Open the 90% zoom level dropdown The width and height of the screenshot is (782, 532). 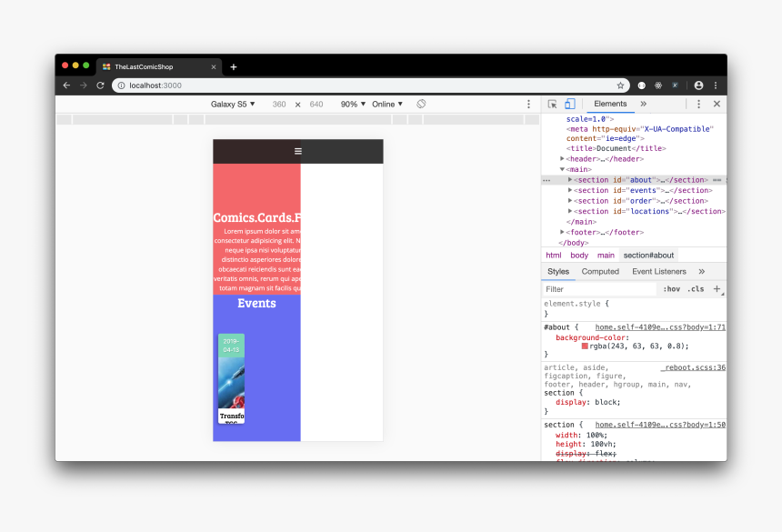coord(353,105)
